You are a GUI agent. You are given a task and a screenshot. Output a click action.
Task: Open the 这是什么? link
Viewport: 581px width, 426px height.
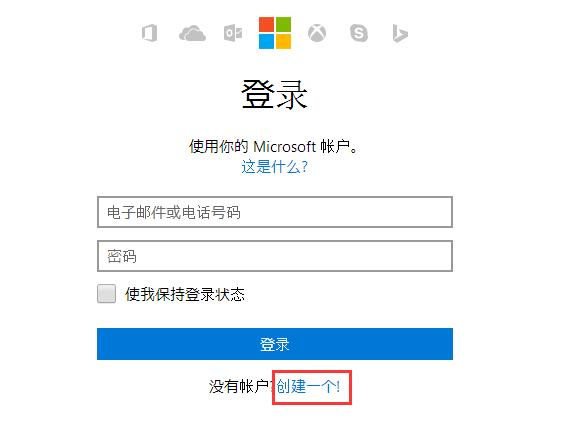pyautogui.click(x=275, y=167)
